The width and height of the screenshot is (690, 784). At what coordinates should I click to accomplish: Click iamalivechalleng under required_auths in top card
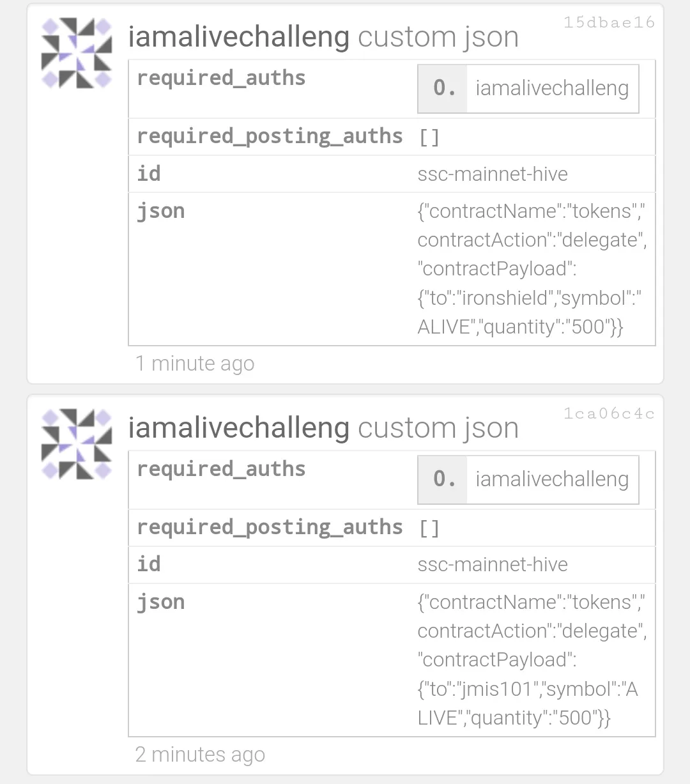point(552,88)
